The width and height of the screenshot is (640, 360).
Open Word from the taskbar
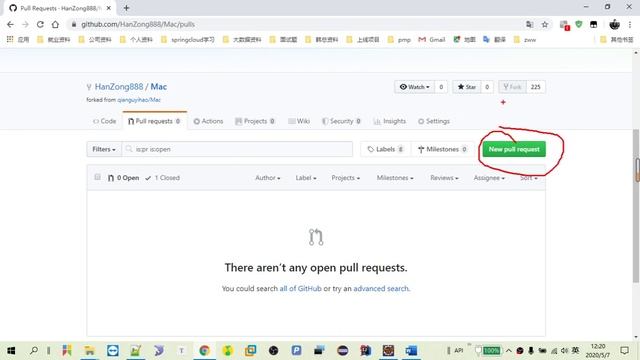click(411, 350)
